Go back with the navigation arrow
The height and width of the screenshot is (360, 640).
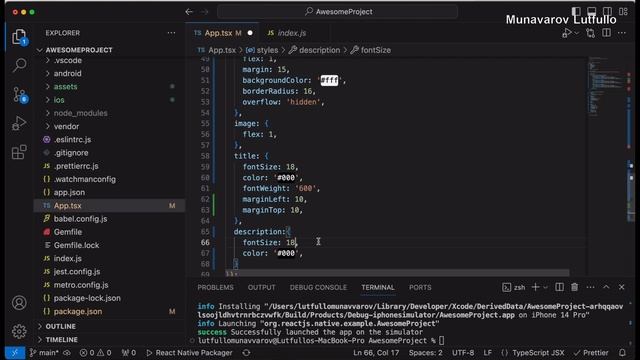coord(189,12)
